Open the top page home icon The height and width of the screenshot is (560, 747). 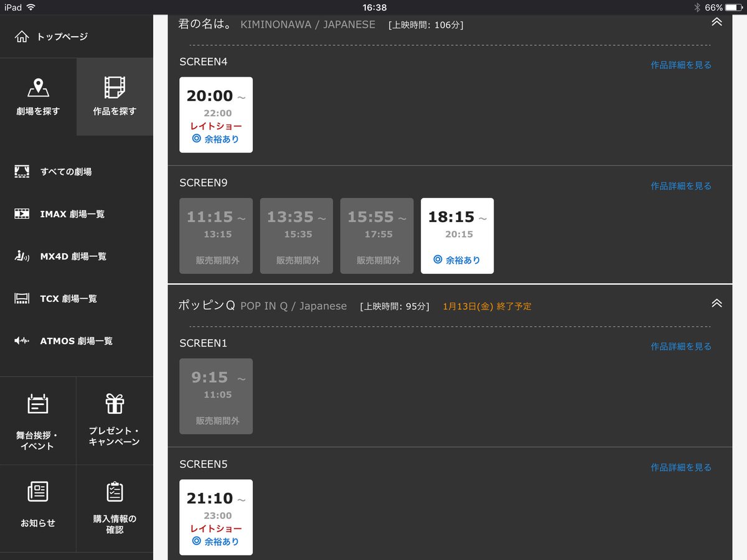point(22,37)
